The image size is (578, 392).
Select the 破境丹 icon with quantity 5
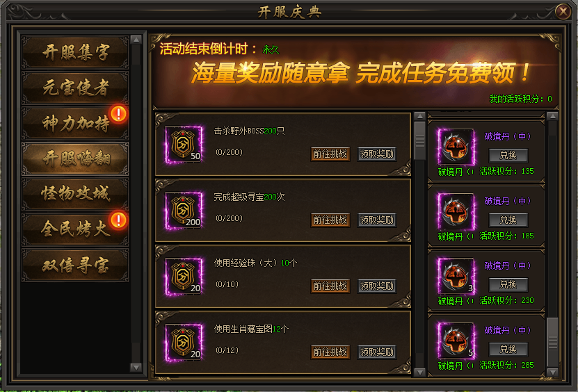(x=456, y=341)
